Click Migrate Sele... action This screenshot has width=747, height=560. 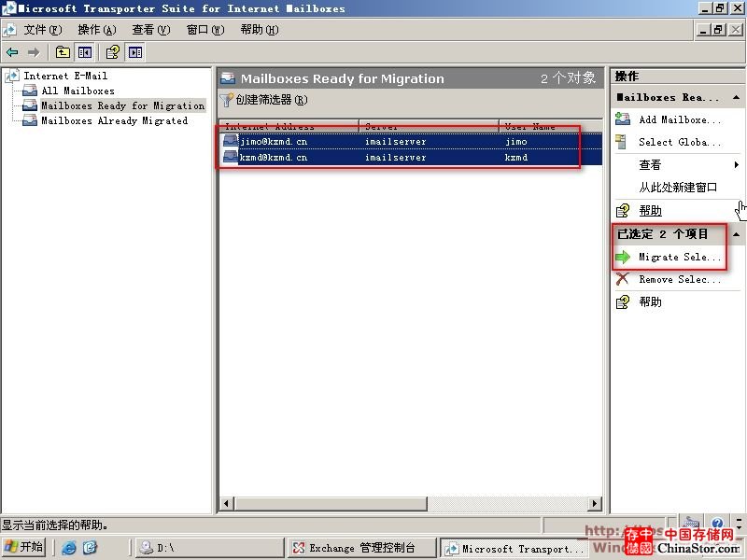(681, 258)
